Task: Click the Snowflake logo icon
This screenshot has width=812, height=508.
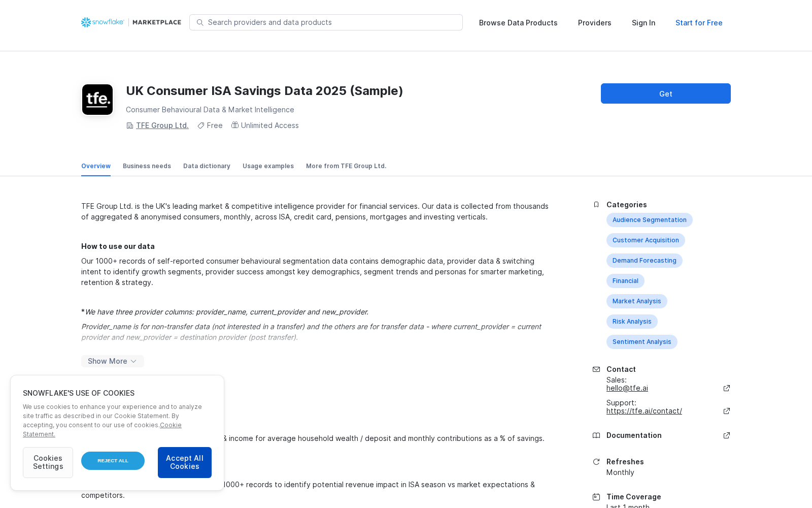Action: (x=86, y=22)
